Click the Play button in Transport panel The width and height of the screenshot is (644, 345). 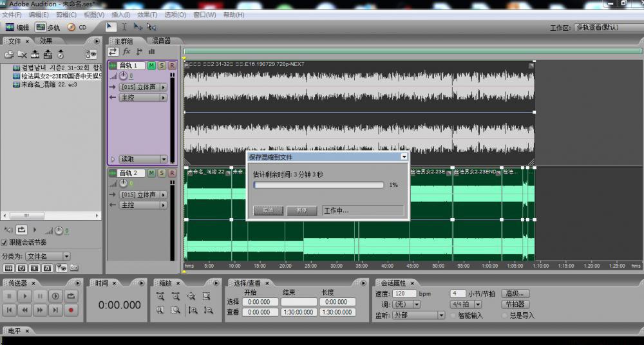point(24,295)
